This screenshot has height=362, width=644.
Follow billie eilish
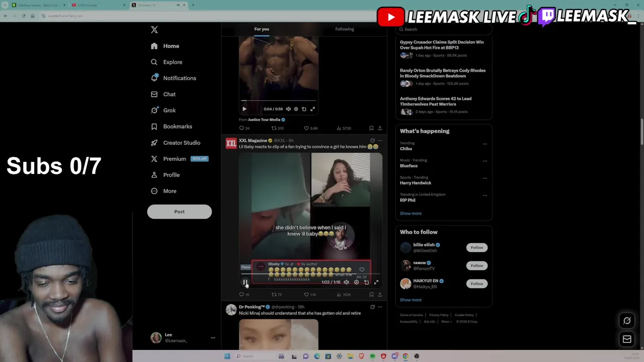coord(477,247)
